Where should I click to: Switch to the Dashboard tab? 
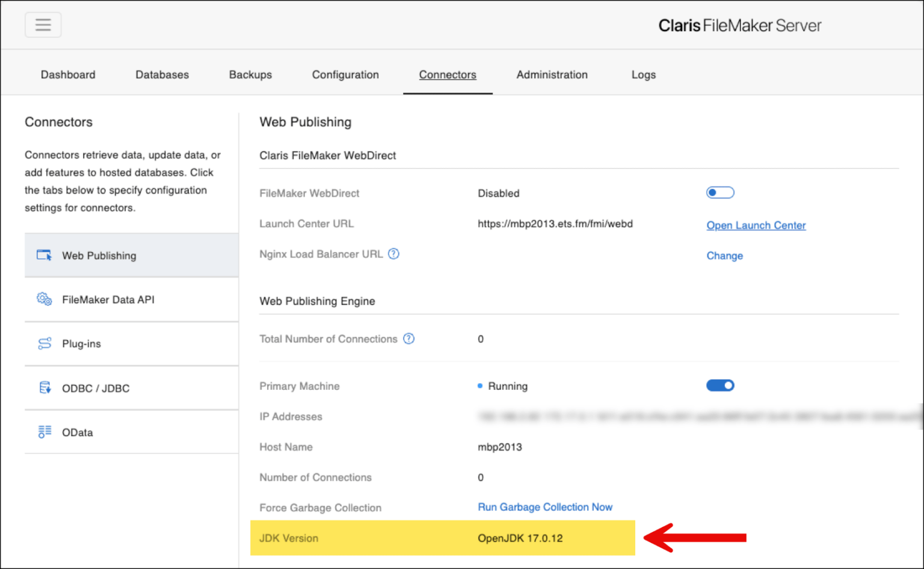68,75
